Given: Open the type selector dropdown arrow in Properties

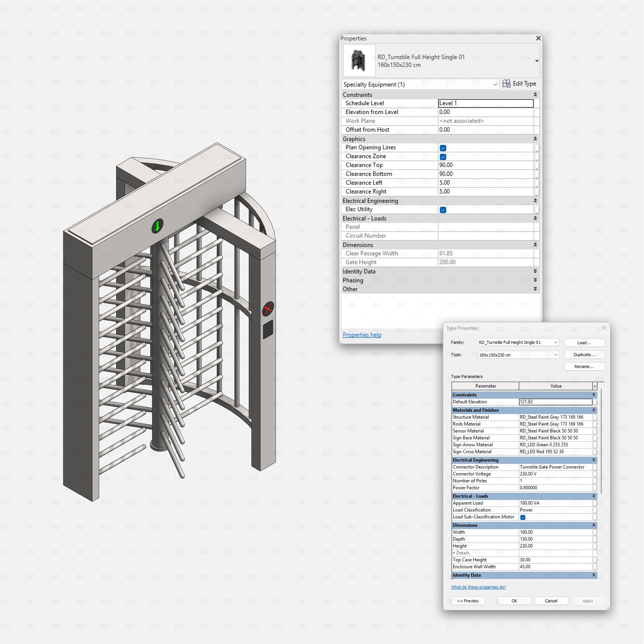Looking at the screenshot, I should tap(537, 61).
